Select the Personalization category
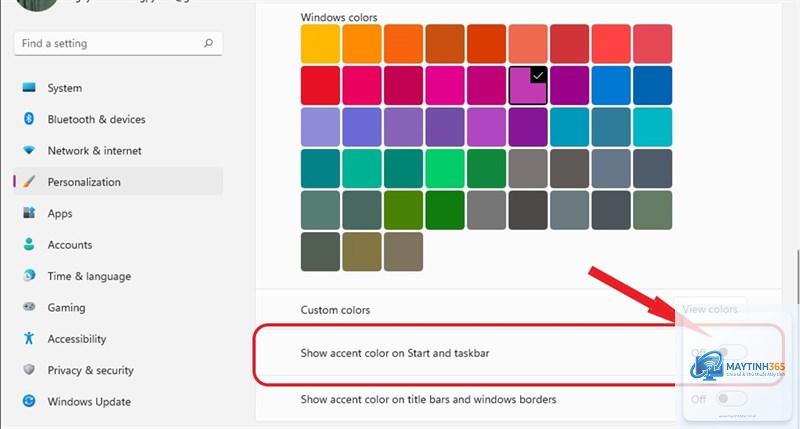 tap(118, 182)
